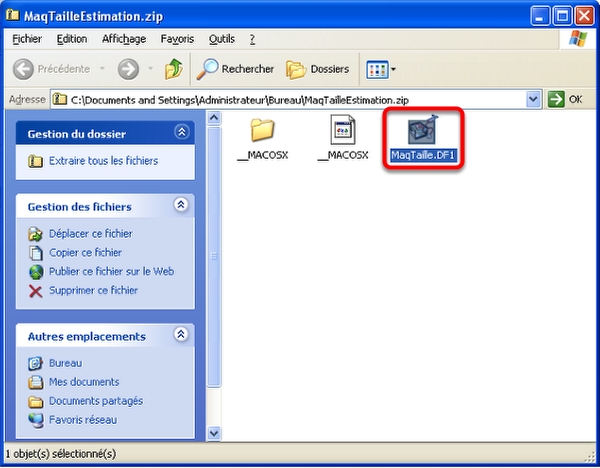Click the Autres emplacements header title
600x468 pixels.
pos(87,336)
